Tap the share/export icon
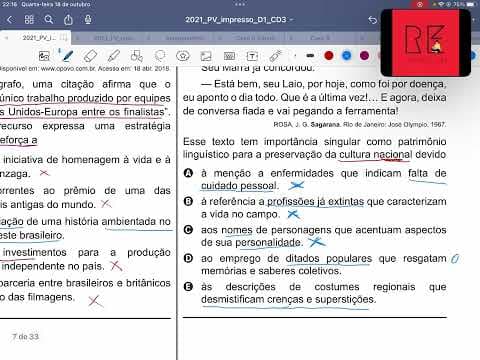 pyautogui.click(x=68, y=20)
